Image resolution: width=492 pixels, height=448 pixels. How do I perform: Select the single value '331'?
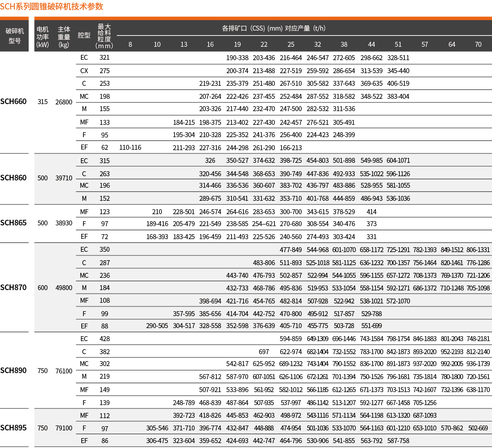tap(372, 237)
